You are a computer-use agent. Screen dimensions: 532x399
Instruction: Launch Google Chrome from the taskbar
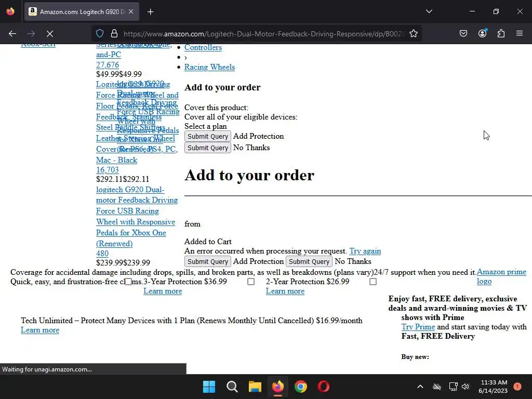[x=301, y=387]
